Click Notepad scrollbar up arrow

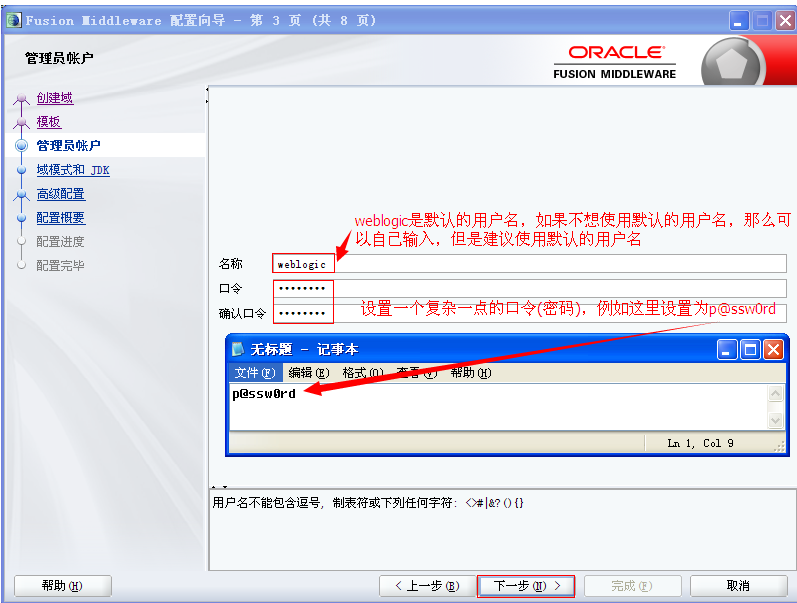click(775, 394)
